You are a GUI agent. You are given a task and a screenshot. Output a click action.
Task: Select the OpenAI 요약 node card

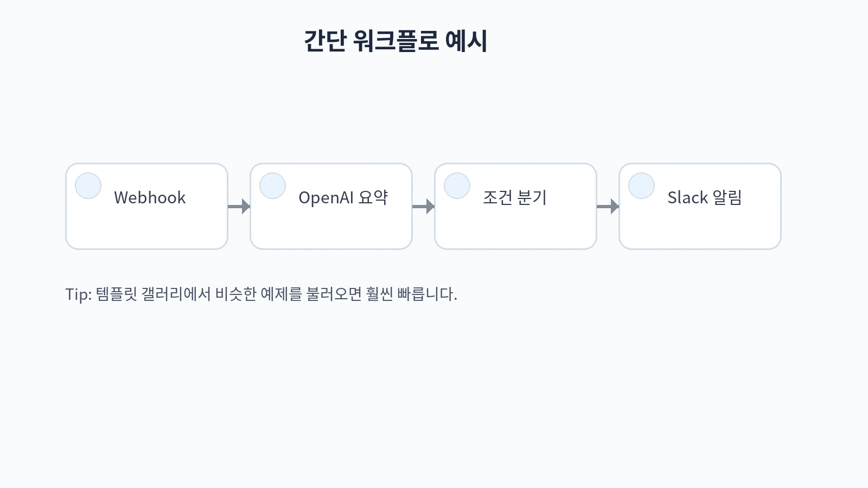coord(331,228)
